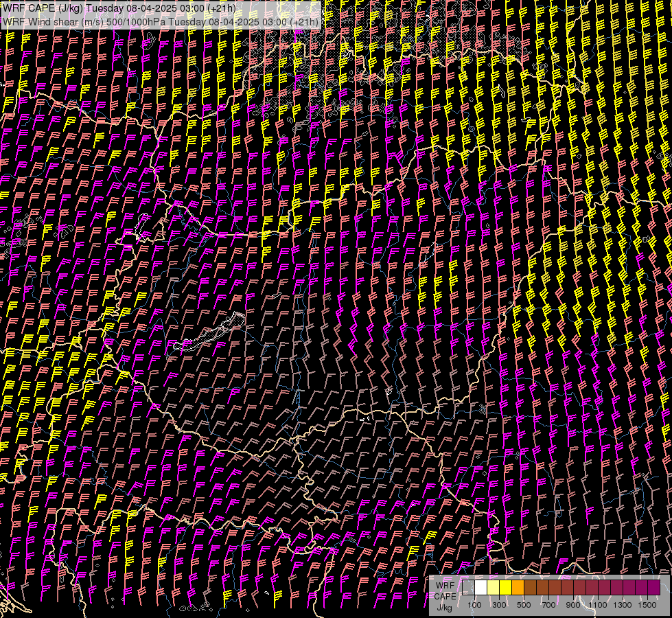Image resolution: width=672 pixels, height=618 pixels.
Task: Click the WRF CAPE title line
Action: 119,8
